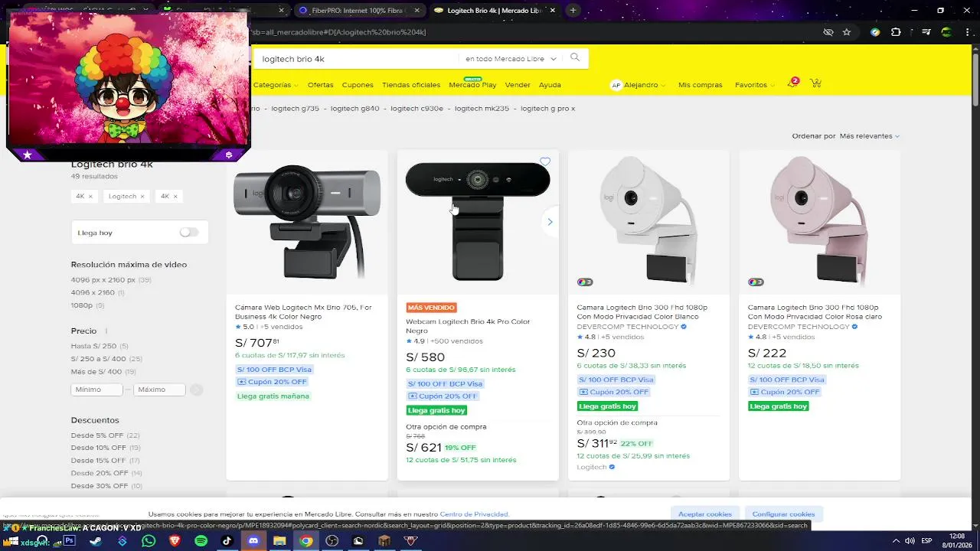Open Steam from the taskbar
Viewport: 980px width, 551px height.
pyautogui.click(x=96, y=540)
